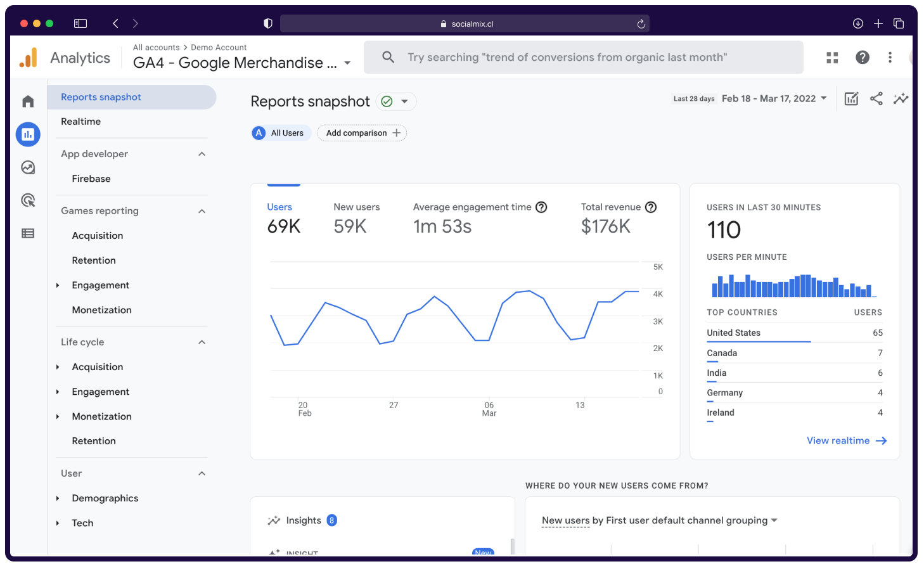Select Reports snapshot in the sidebar
This screenshot has width=924, height=571.
point(132,97)
